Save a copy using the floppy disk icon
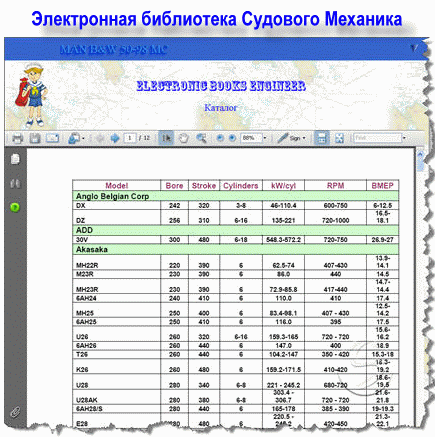The image size is (435, 437). 35,138
